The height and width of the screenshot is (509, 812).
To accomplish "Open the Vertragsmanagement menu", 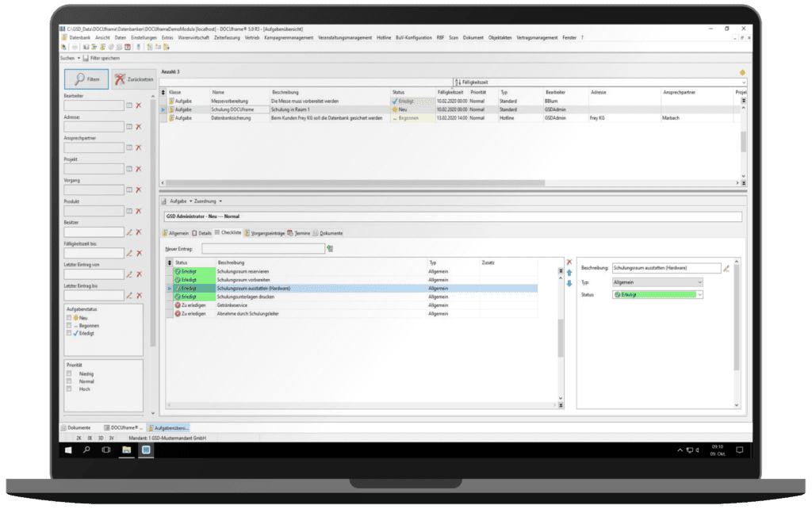I will click(537, 38).
